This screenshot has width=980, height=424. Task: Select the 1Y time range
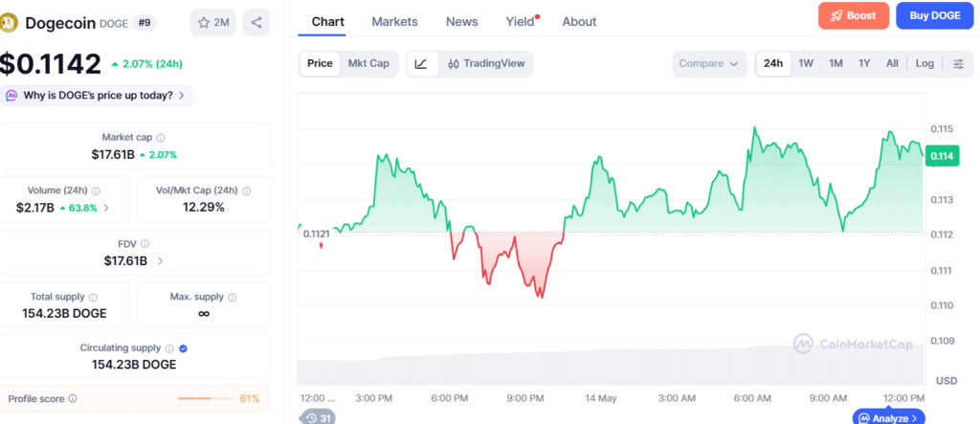[864, 64]
